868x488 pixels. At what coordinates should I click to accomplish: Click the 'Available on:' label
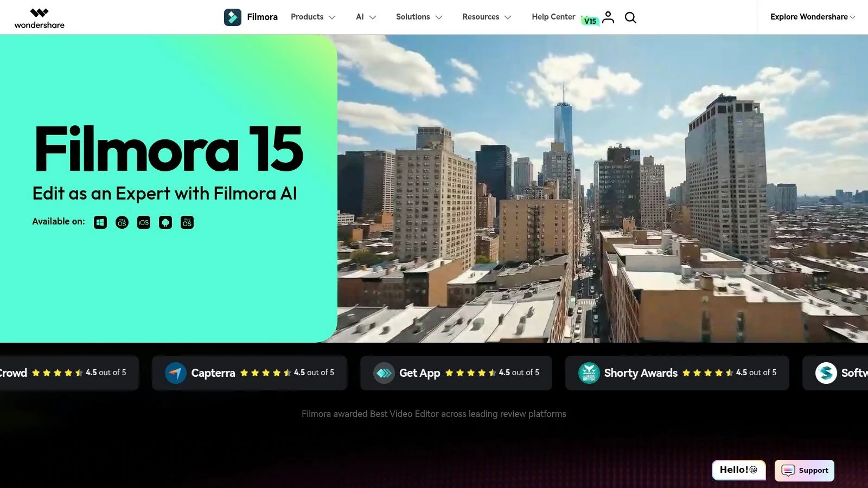(59, 221)
